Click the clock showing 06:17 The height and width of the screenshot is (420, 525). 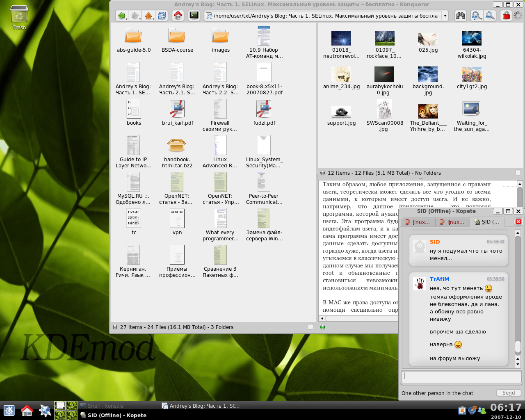click(506, 407)
